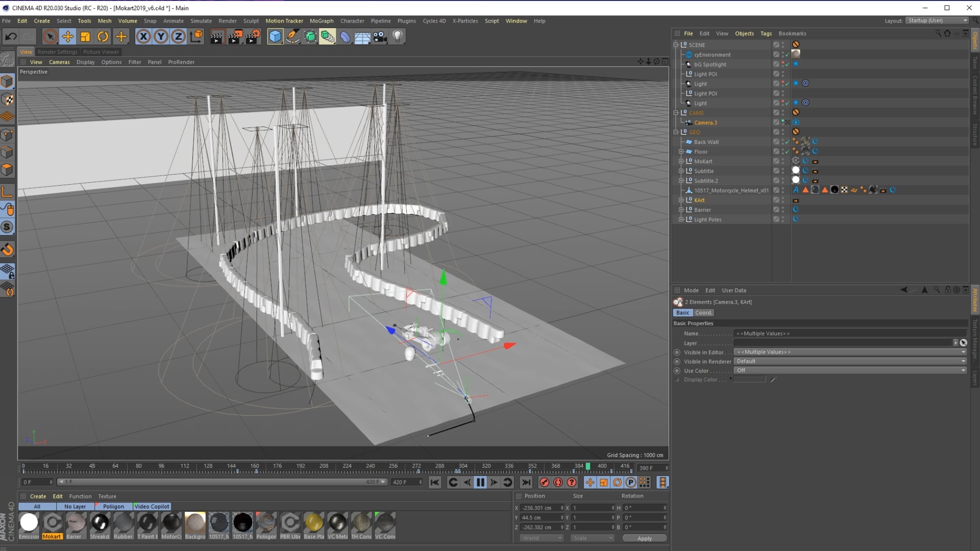Expand the Light Poles group
980x551 pixels.
pos(681,219)
